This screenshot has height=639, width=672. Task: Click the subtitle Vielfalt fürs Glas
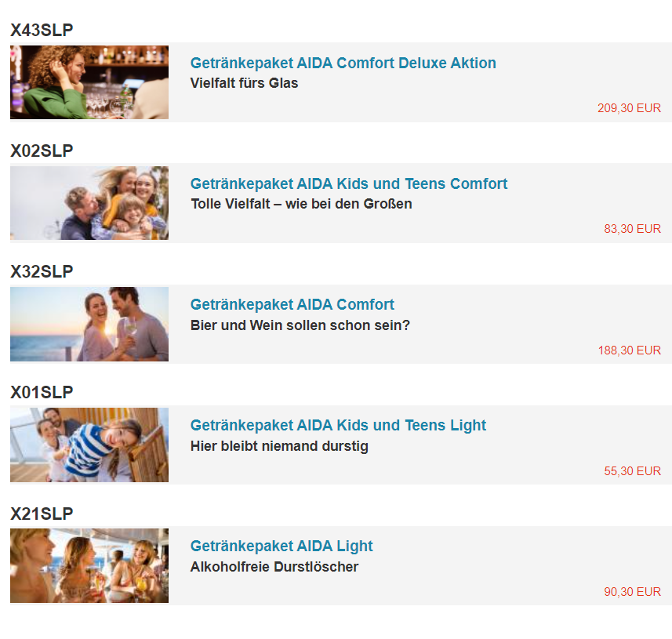(244, 83)
